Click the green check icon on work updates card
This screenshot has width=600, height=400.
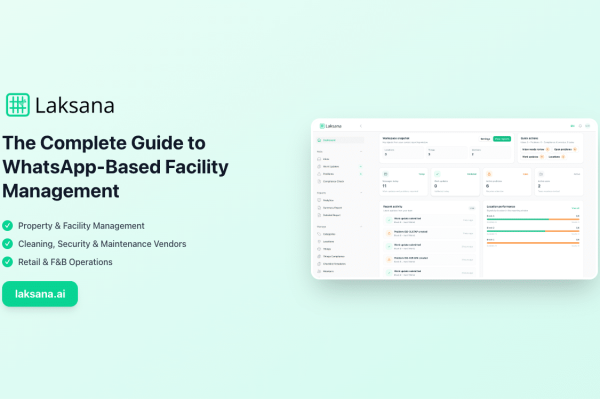(437, 174)
